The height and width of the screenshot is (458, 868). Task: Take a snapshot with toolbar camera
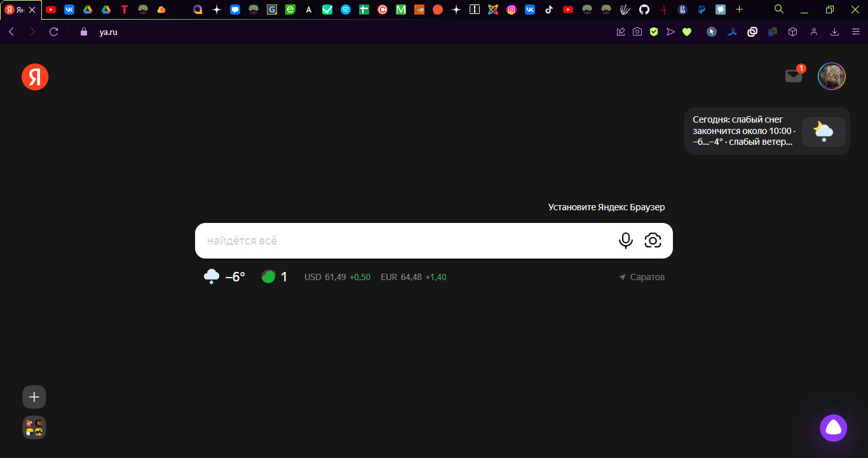[x=637, y=32]
